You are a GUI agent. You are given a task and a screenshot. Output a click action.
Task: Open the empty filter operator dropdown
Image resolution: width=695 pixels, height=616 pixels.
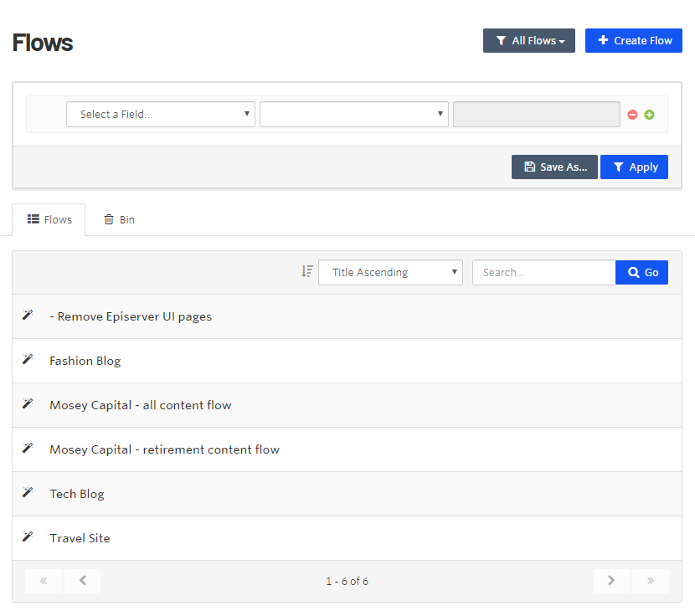tap(353, 115)
